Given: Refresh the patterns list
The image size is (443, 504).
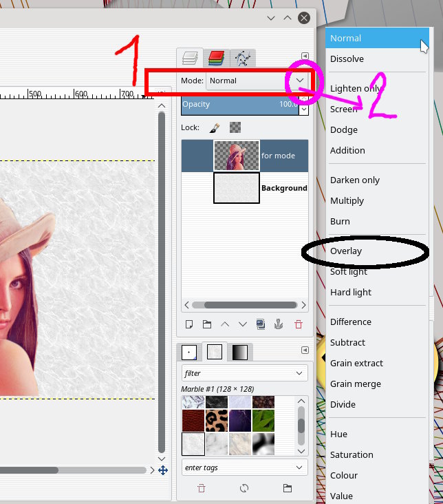Looking at the screenshot, I should (244, 488).
